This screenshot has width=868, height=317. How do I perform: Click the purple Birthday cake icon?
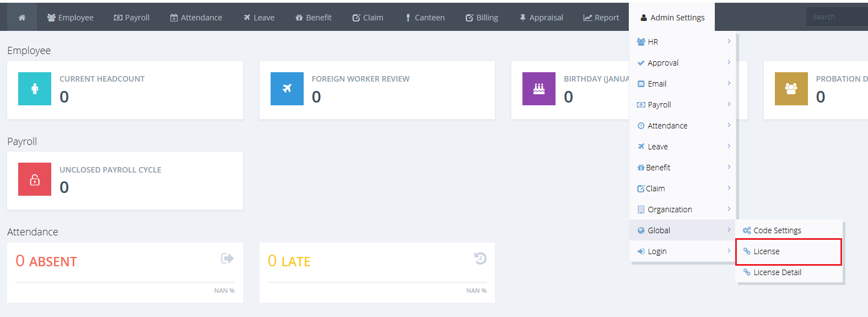click(x=538, y=89)
